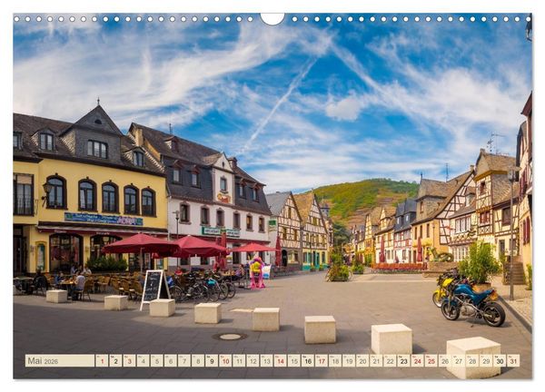
Task: Select date 30 in calendar strip
Action: point(500,361)
